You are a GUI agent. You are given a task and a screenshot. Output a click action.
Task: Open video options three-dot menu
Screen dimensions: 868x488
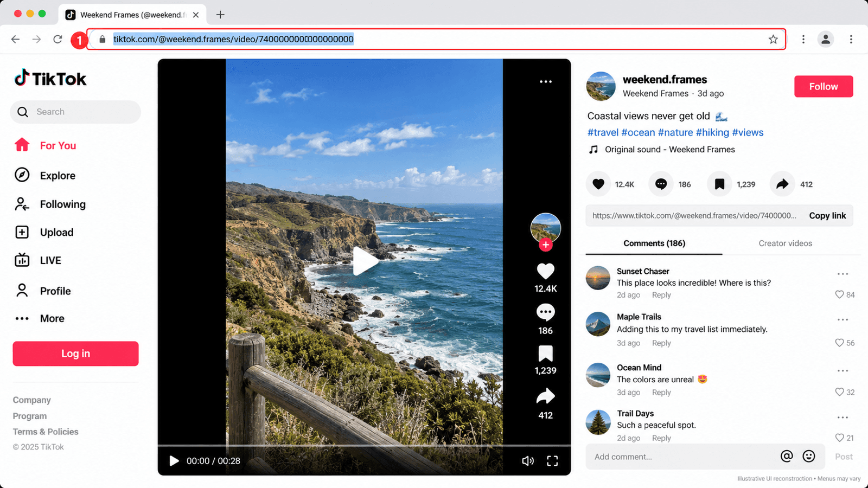pyautogui.click(x=546, y=82)
